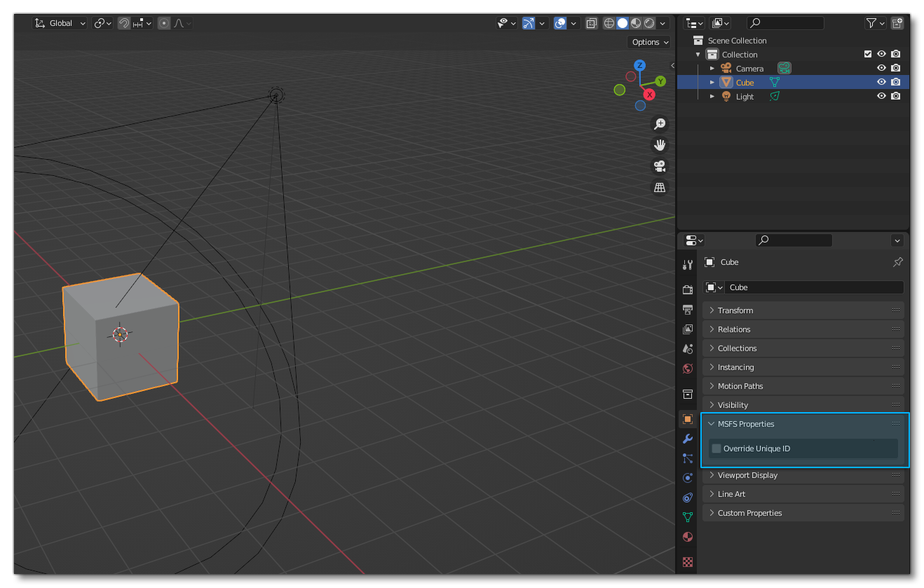Collapse the MSFS Properties panel
Image resolution: width=924 pixels, height=588 pixels.
[803, 424]
